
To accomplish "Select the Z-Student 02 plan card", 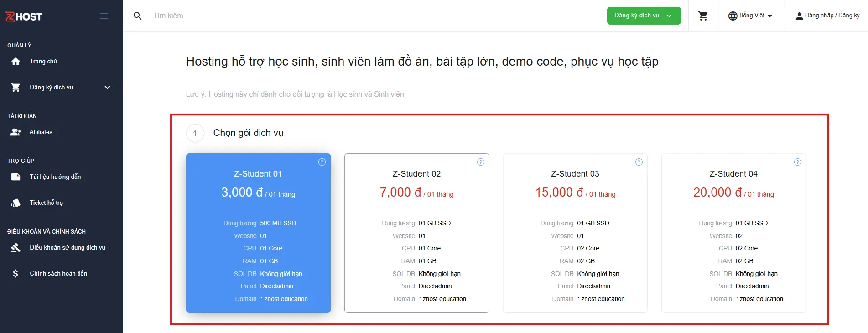I will pos(417,233).
